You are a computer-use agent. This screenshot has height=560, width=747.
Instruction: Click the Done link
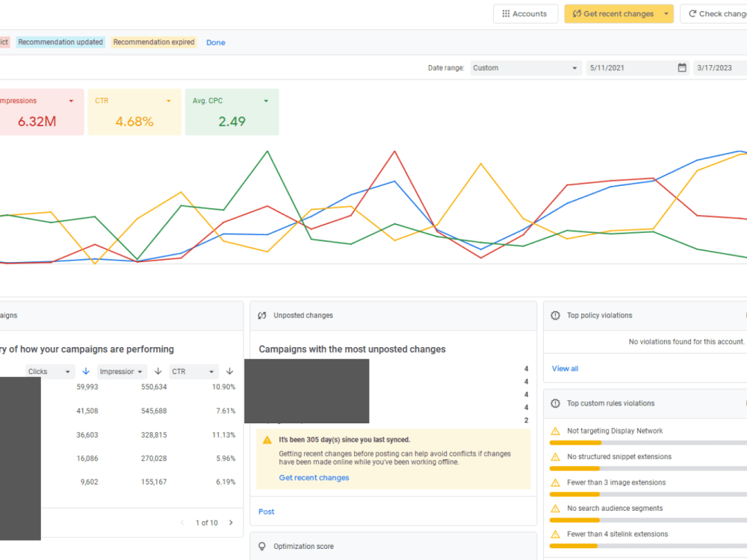(x=215, y=43)
